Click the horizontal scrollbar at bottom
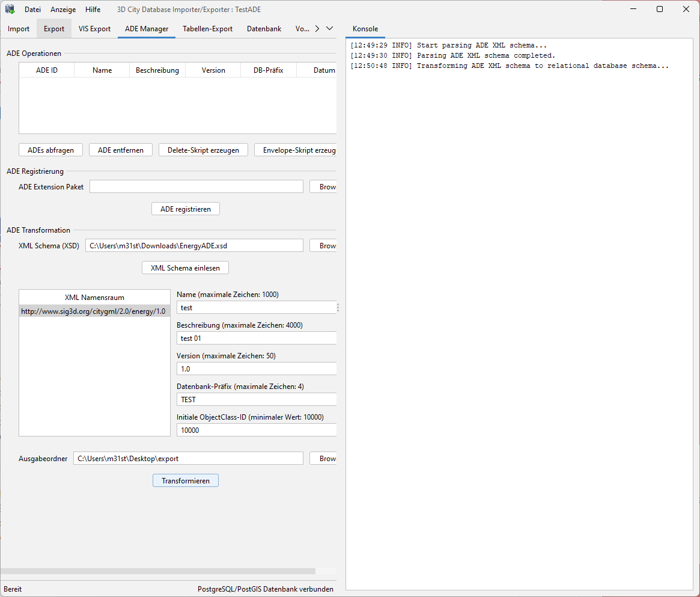The image size is (700, 597). pyautogui.click(x=158, y=571)
